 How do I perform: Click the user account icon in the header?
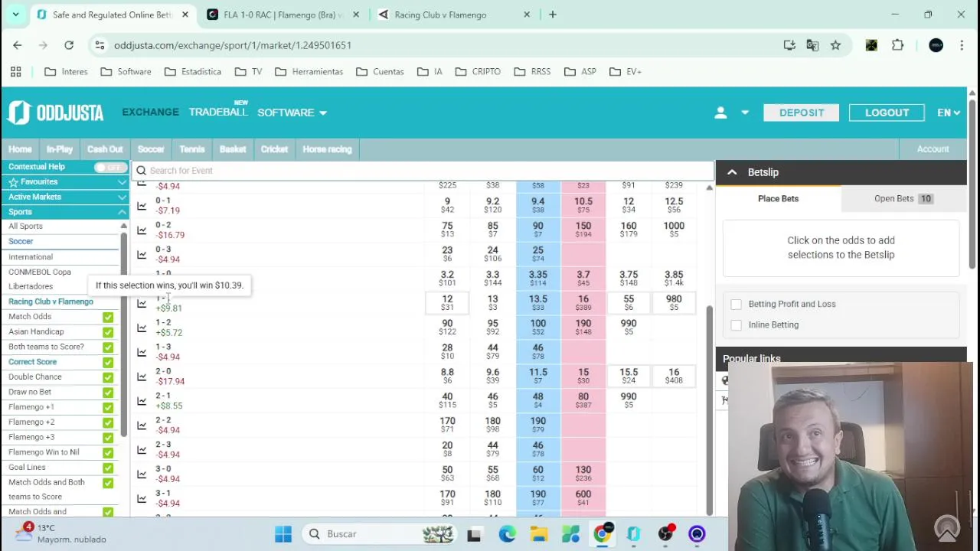tap(720, 112)
